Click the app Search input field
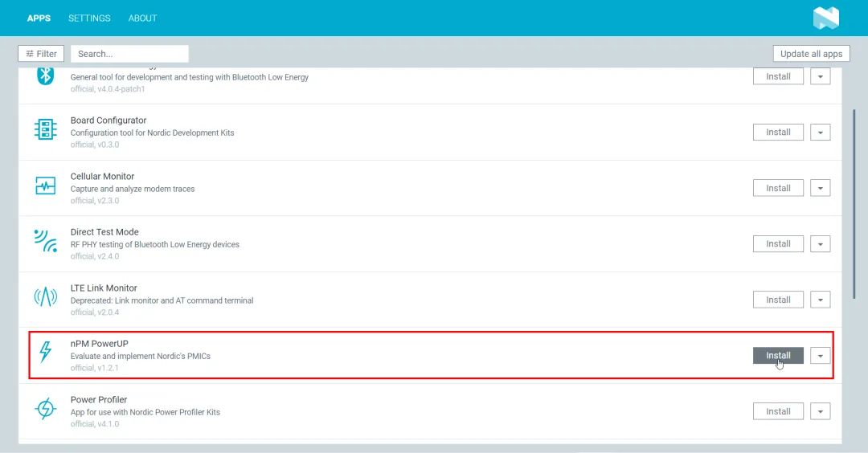This screenshot has height=453, width=868. click(129, 54)
